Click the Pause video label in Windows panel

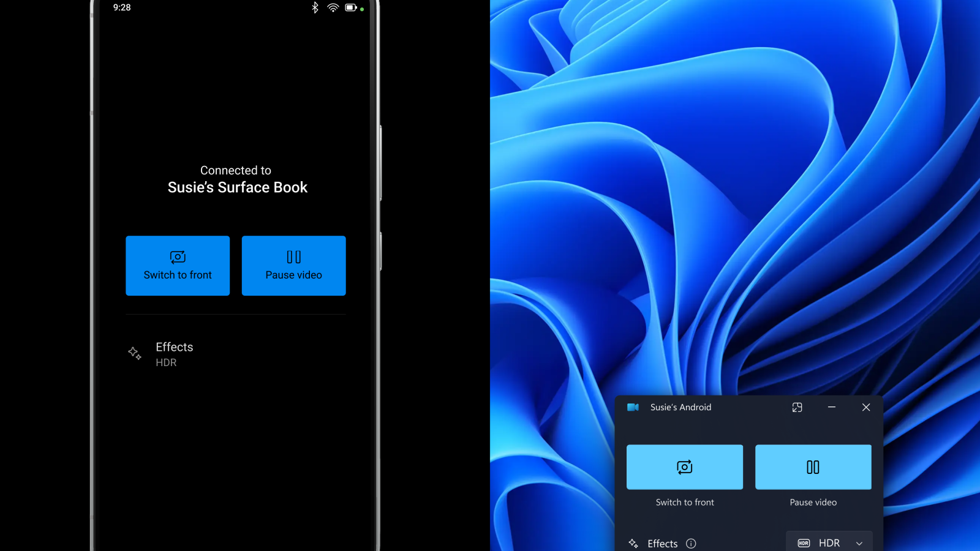[x=813, y=503]
